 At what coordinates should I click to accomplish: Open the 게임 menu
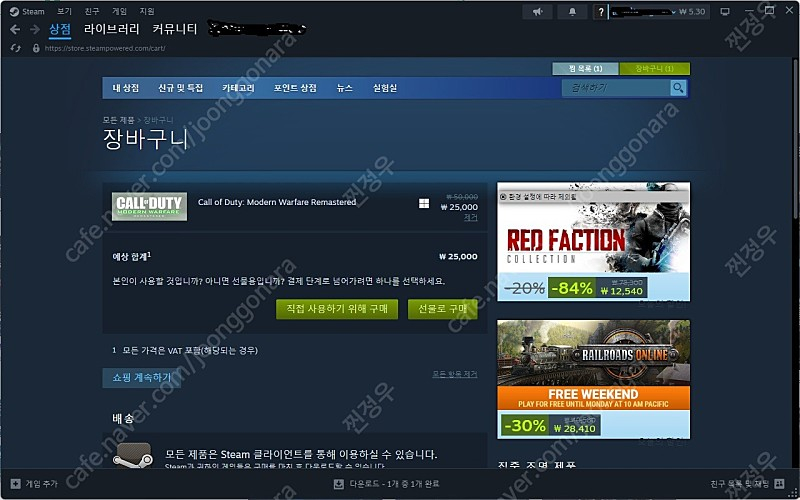coord(119,11)
